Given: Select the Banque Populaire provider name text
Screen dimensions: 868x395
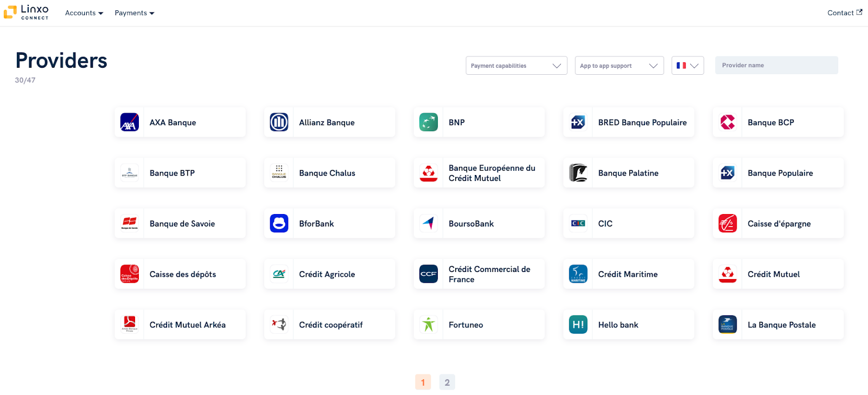Looking at the screenshot, I should point(780,173).
